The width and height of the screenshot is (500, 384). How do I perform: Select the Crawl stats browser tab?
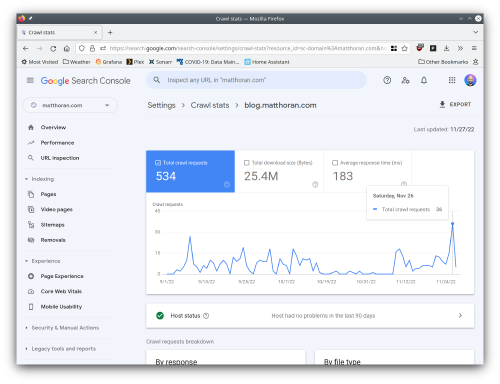point(59,32)
